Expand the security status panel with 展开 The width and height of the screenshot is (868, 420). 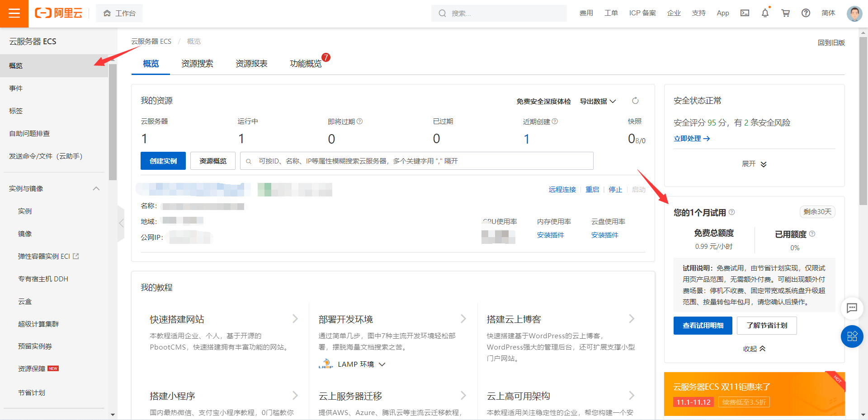pyautogui.click(x=754, y=164)
